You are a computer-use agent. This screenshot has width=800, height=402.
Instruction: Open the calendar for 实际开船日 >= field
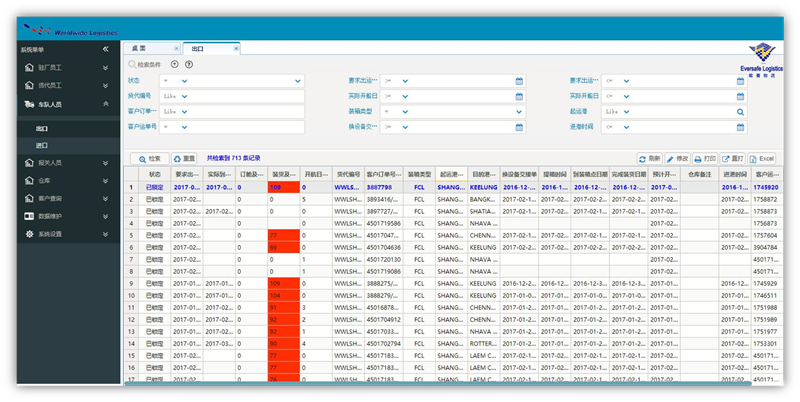tap(519, 96)
